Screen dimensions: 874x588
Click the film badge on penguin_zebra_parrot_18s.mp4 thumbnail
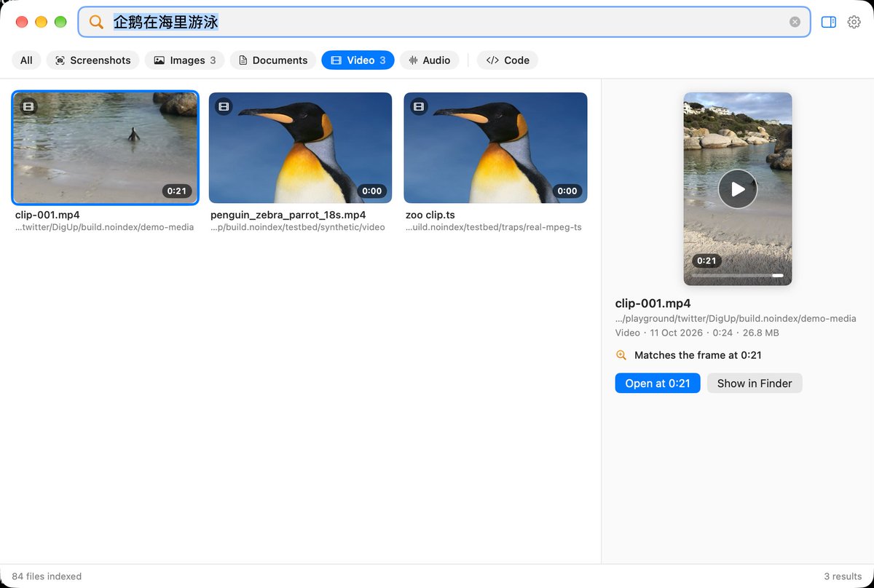pos(224,107)
